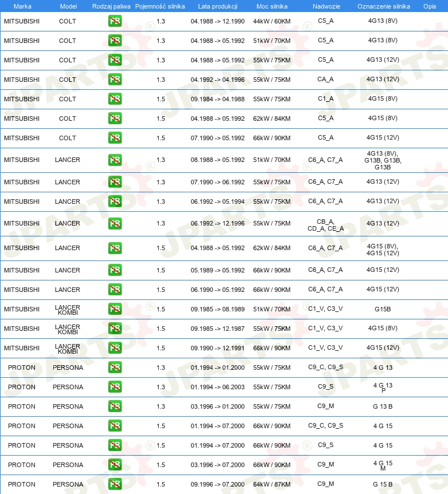Select the 08.1988 -> 05.1992 dates cell

pos(218,160)
